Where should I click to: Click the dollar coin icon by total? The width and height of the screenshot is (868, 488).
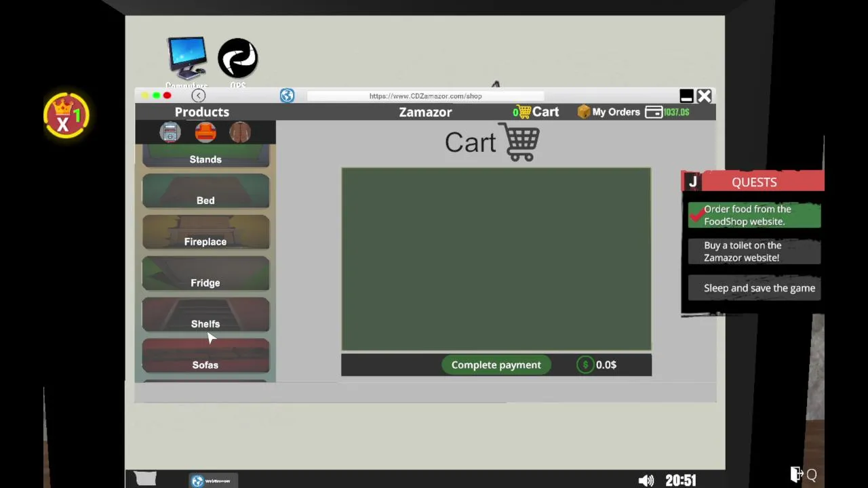[x=585, y=365]
